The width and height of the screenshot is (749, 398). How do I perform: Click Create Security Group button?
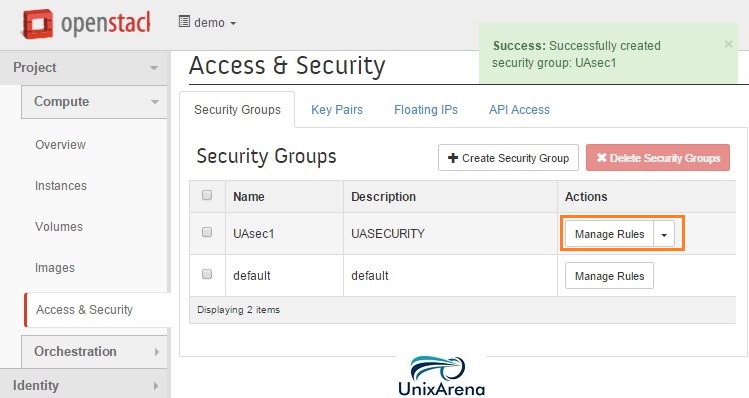[508, 158]
